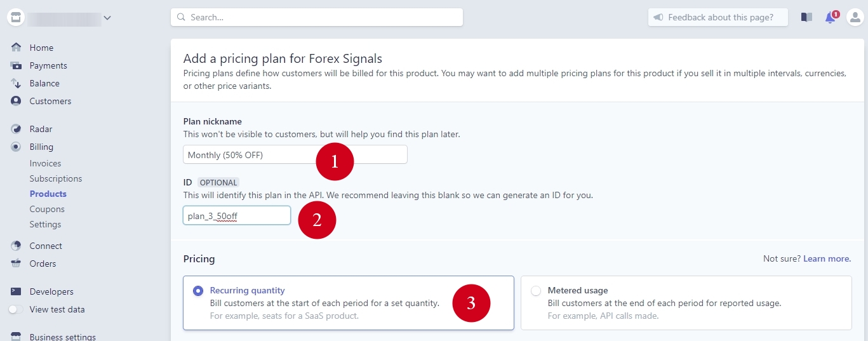Open the documentation book icon
The height and width of the screenshot is (341, 868).
point(806,17)
